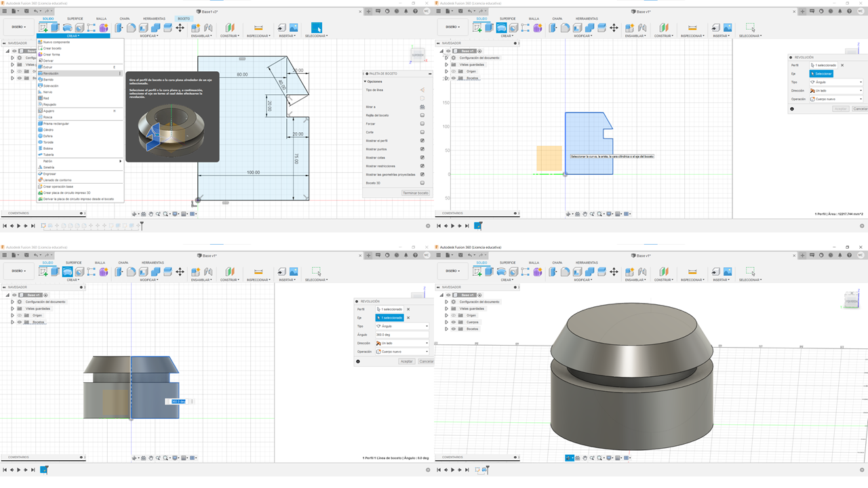Image resolution: width=868 pixels, height=488 pixels.
Task: Select the Bobina coil icon entry
Action: (41, 148)
